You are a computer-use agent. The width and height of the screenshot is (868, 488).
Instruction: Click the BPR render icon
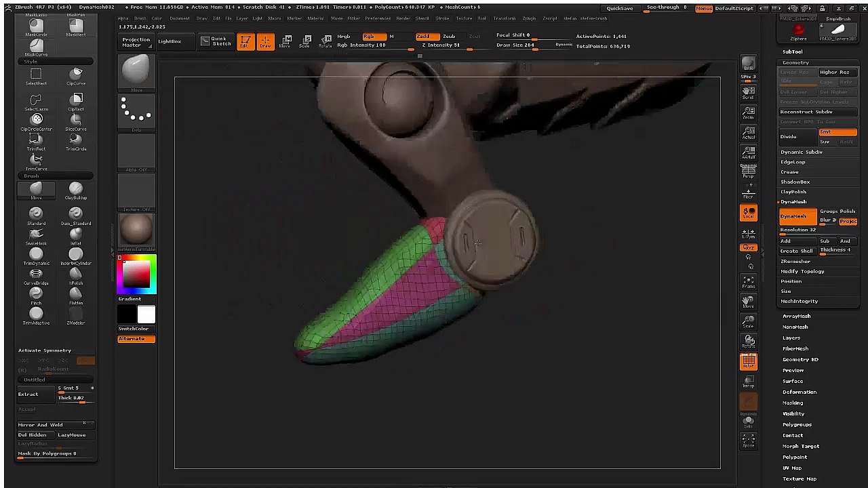[748, 64]
